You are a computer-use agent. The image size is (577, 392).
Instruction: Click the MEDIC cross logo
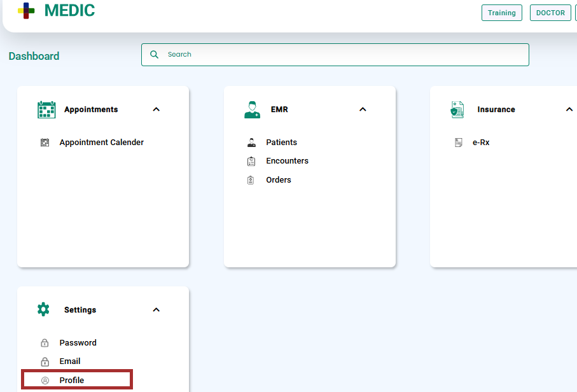tap(26, 11)
